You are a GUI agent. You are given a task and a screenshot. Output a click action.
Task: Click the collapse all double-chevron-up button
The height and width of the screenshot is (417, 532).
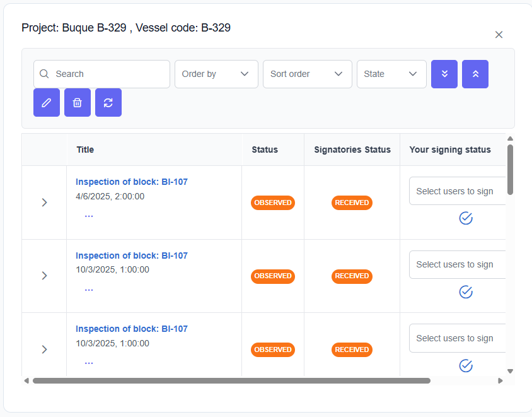coord(475,74)
